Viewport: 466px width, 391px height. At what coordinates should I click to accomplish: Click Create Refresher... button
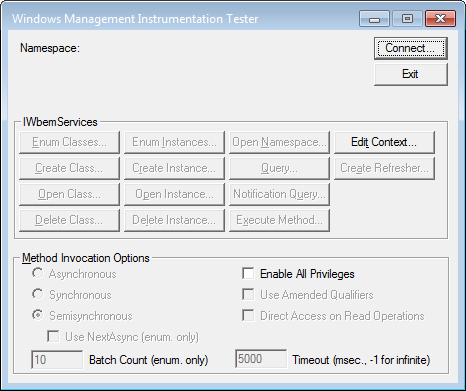click(384, 168)
